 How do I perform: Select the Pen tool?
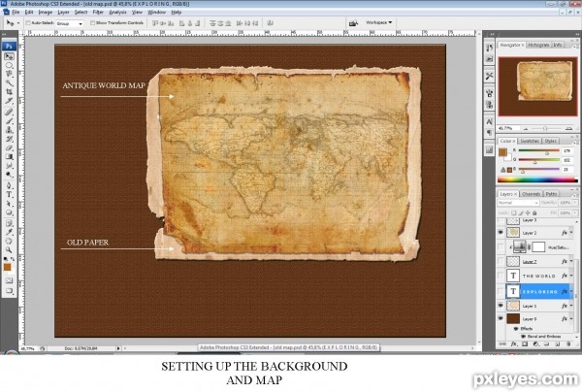pos(9,185)
